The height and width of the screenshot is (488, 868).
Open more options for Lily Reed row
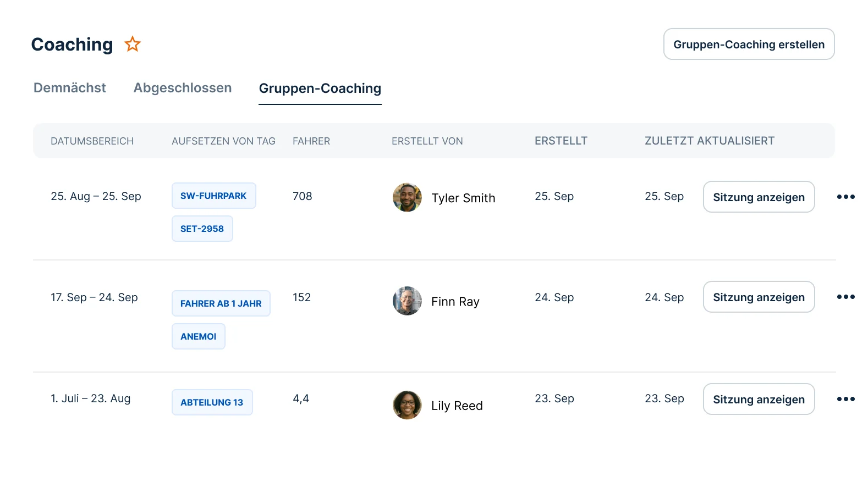tap(845, 399)
